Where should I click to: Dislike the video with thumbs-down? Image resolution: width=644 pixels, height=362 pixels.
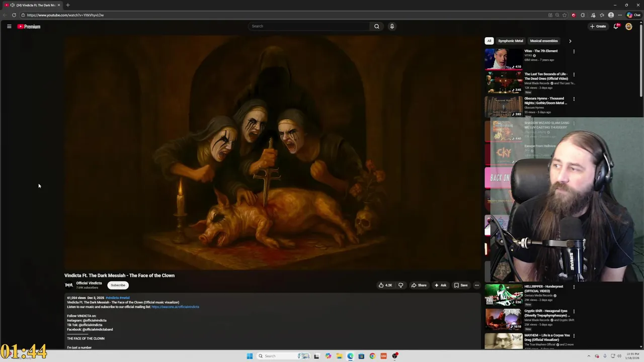tap(400, 285)
